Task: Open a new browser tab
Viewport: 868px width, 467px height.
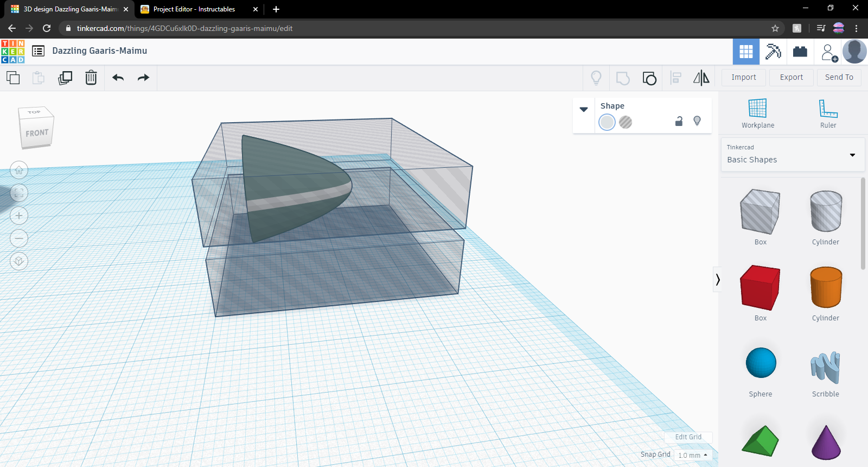Action: 276,9
